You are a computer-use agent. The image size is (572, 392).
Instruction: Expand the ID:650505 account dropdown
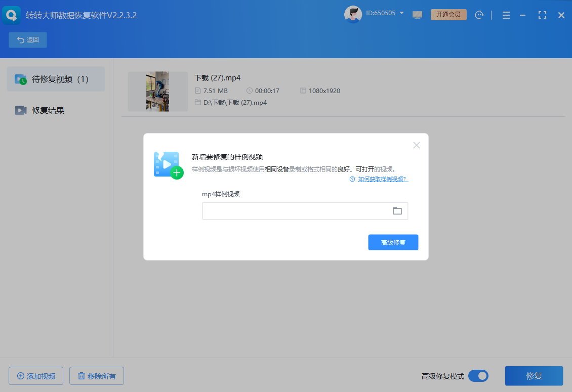(x=401, y=13)
